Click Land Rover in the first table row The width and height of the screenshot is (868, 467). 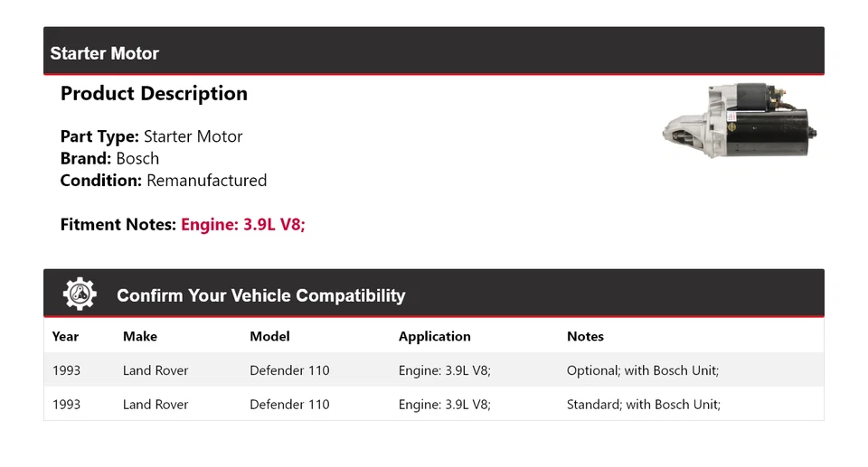coord(156,370)
